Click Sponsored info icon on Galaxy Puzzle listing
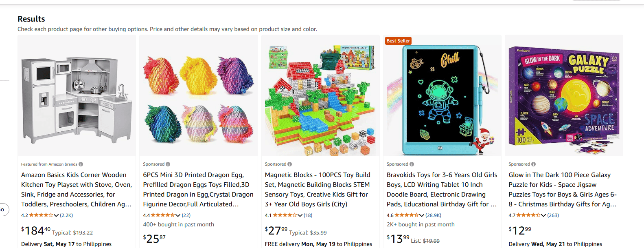 coord(533,164)
